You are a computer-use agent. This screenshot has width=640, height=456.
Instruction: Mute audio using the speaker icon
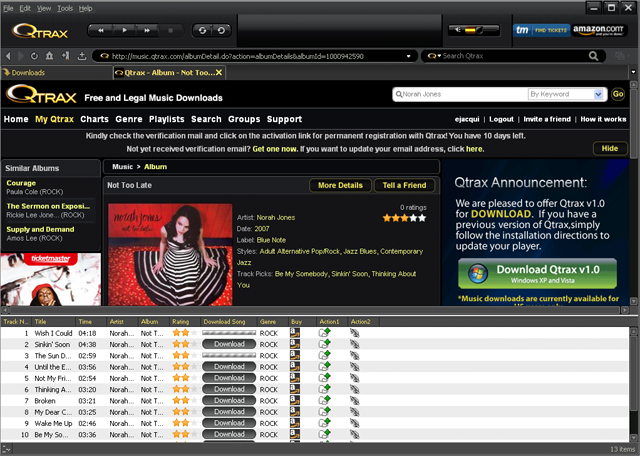tap(458, 29)
